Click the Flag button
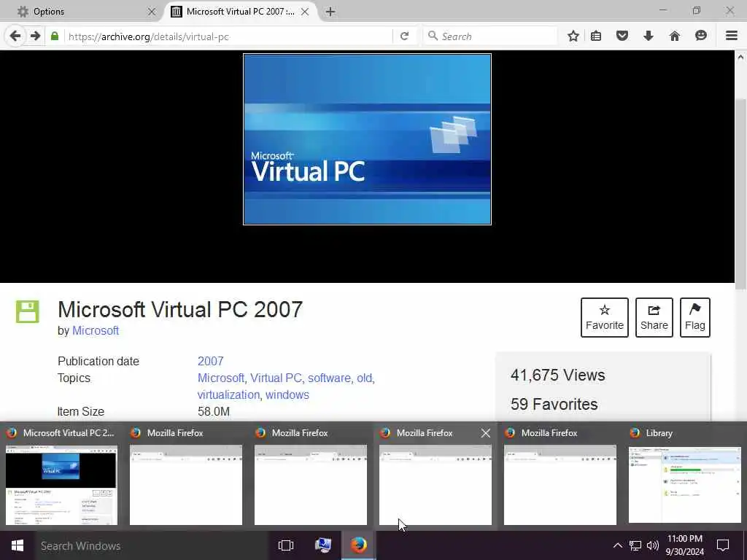The image size is (747, 560). [x=695, y=318]
